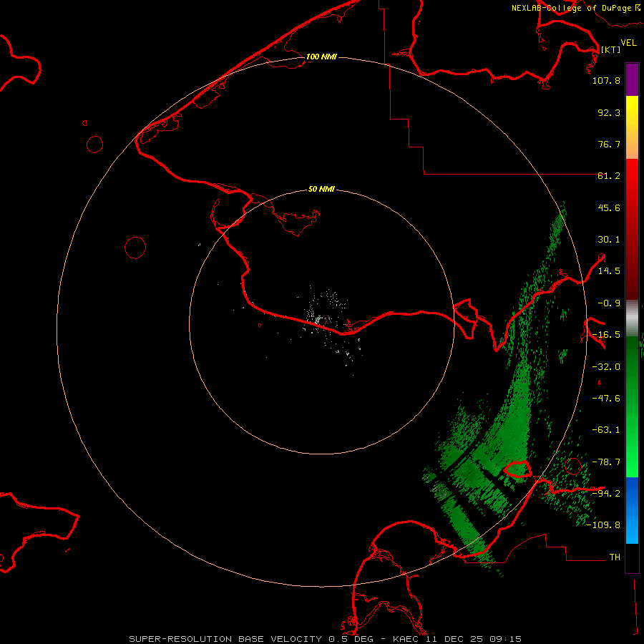The width and height of the screenshot is (644, 644).
Task: Click the -47.6 velocity scale value
Action: point(606,399)
